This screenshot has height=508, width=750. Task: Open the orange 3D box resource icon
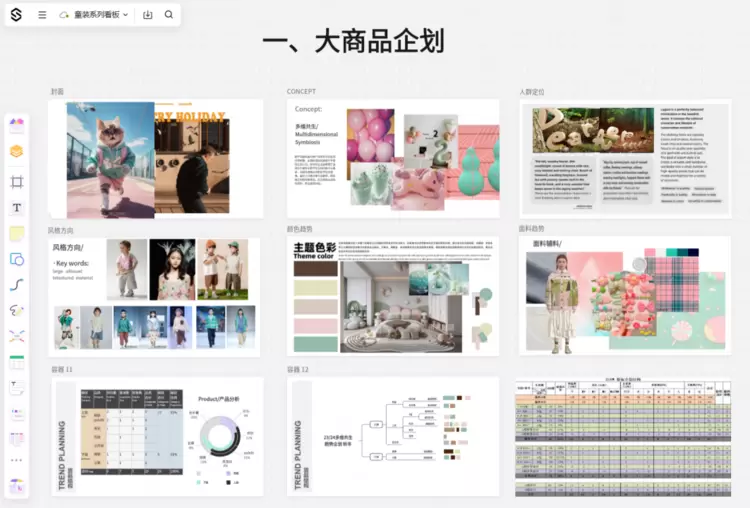[17, 151]
